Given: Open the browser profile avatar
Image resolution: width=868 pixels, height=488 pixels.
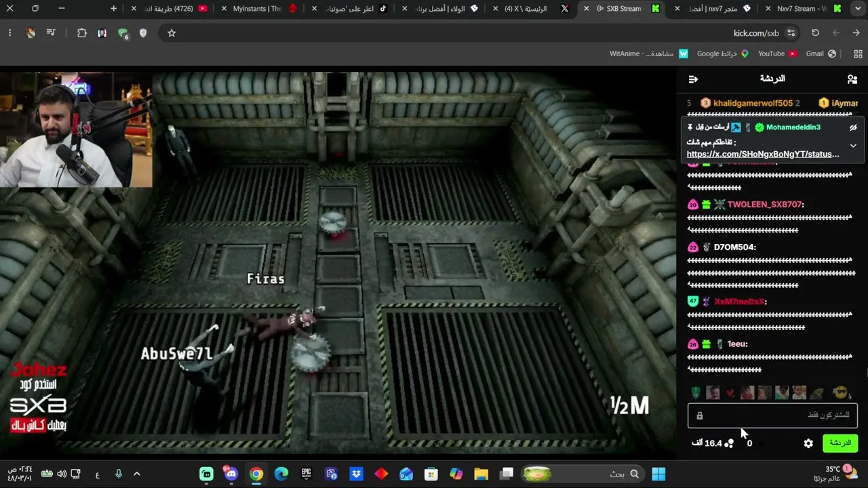Looking at the screenshot, I should [31, 33].
